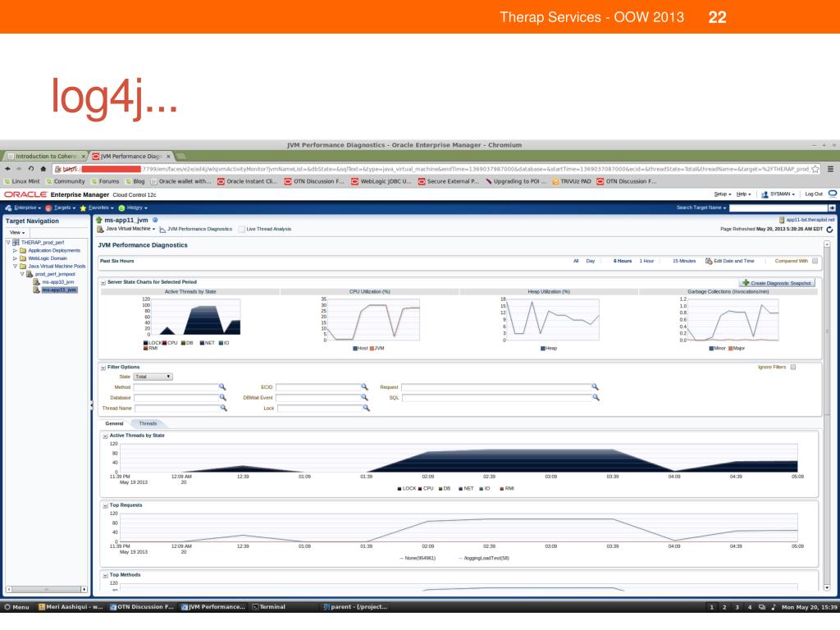The width and height of the screenshot is (840, 630).
Task: Expand the WebLogic Domain folder
Action: click(x=15, y=258)
